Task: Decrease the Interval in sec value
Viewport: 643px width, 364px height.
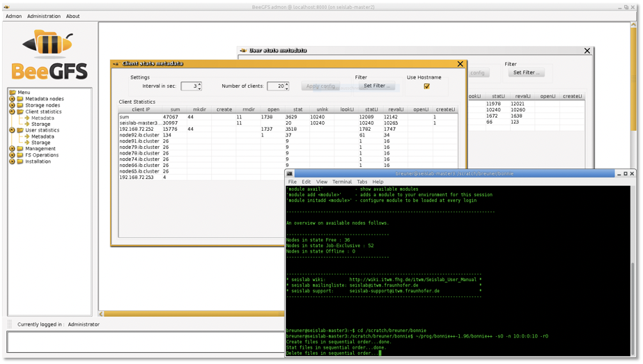Action: coord(200,88)
